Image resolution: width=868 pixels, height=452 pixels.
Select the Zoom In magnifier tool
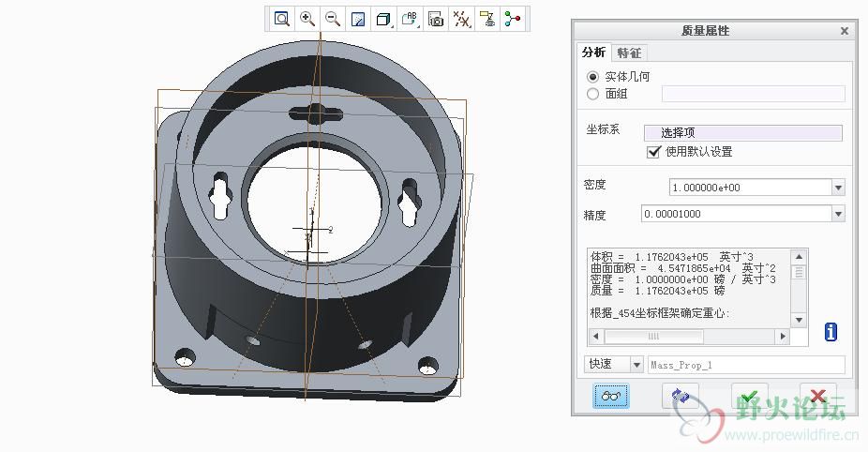(307, 19)
